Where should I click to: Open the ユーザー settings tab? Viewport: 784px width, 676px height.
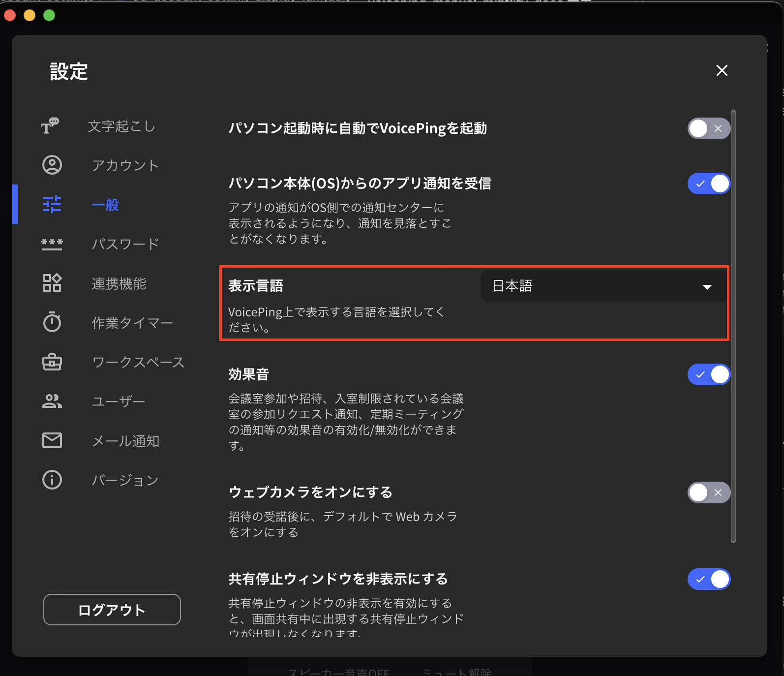point(118,401)
